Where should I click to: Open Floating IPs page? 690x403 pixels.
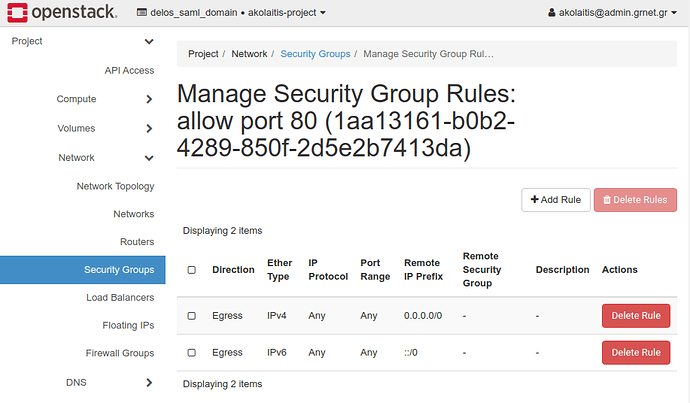pos(128,326)
